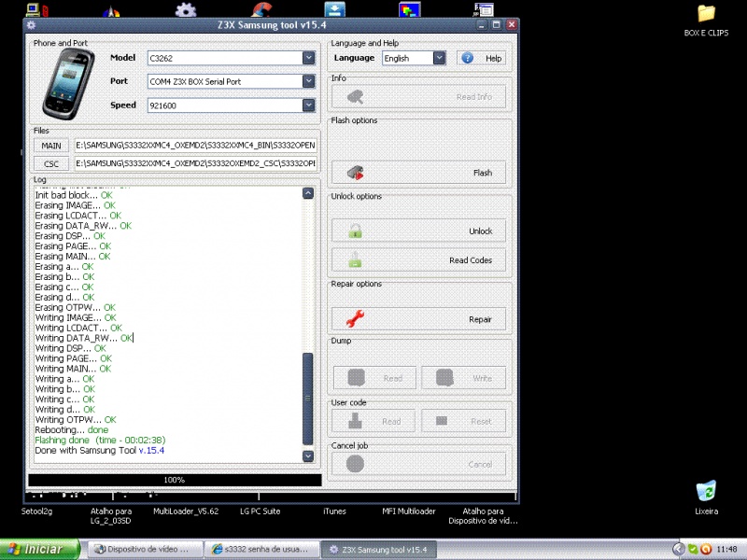Click log line 'Flashing done (time - 00:02:38)'
The height and width of the screenshot is (560, 747).
click(100, 440)
